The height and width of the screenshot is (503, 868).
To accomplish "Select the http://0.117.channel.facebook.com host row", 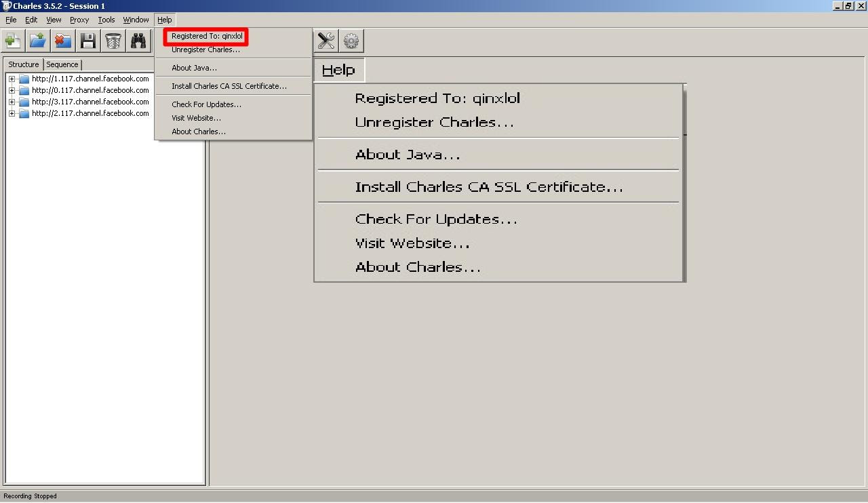I will coord(90,90).
